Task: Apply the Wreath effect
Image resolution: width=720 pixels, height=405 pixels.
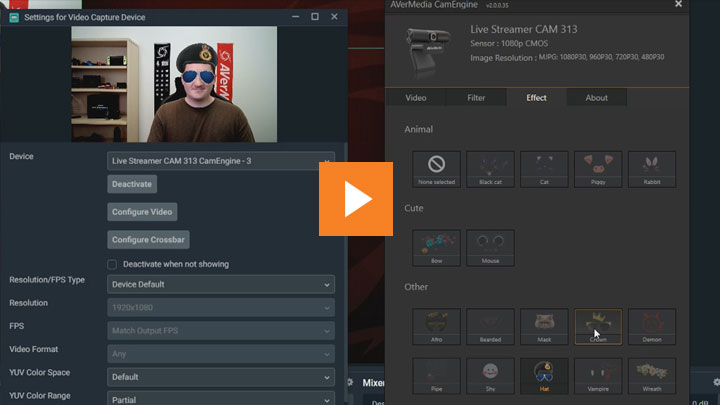Action: (x=652, y=376)
